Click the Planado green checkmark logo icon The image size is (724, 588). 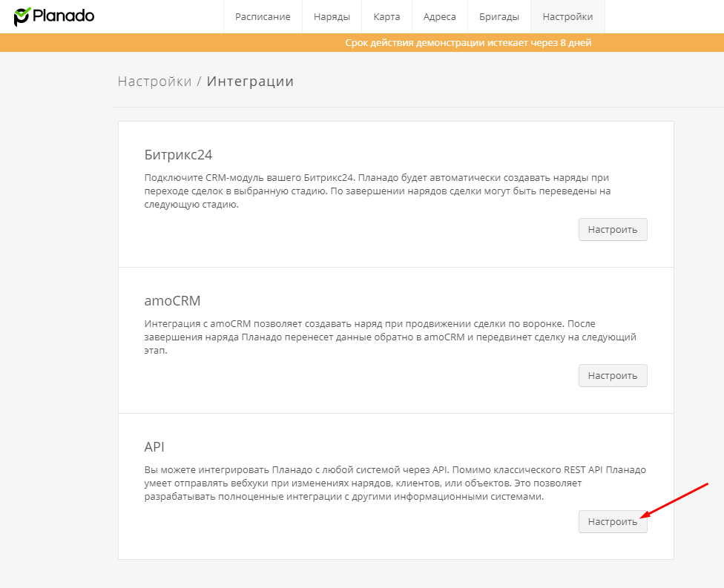click(22, 16)
